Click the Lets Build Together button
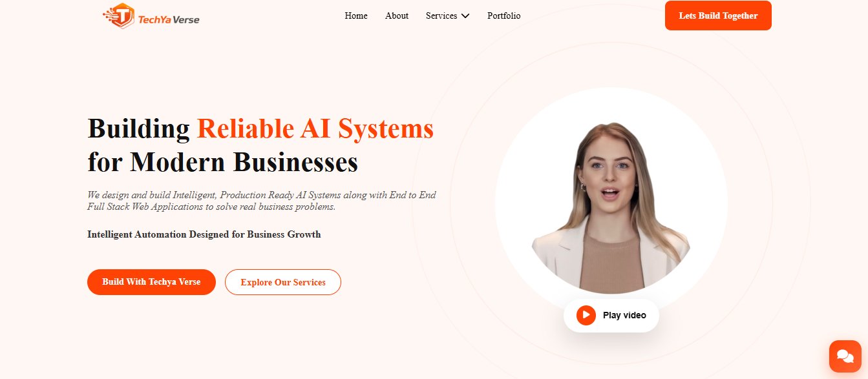The image size is (868, 379). (x=718, y=15)
